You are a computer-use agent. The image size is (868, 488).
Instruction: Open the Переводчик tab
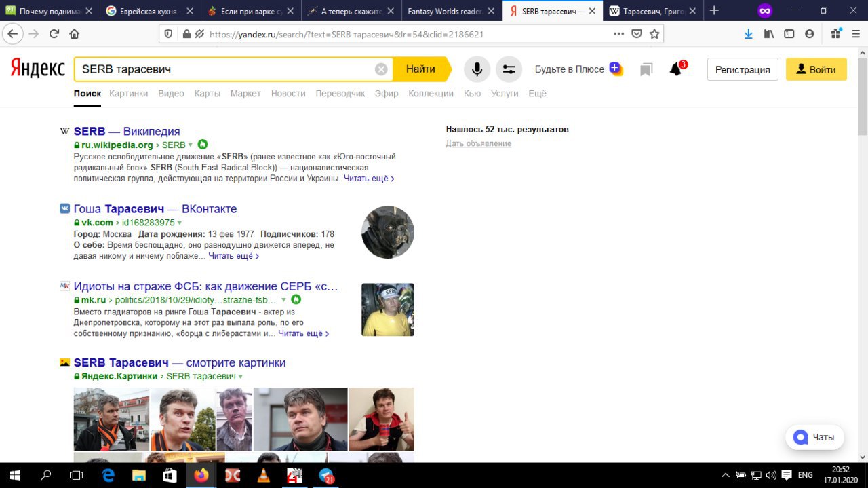[x=340, y=94]
